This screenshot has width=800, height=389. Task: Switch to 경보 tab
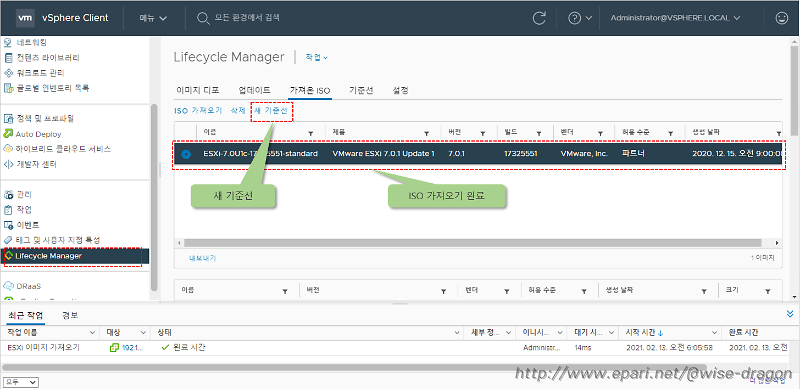pyautogui.click(x=70, y=315)
